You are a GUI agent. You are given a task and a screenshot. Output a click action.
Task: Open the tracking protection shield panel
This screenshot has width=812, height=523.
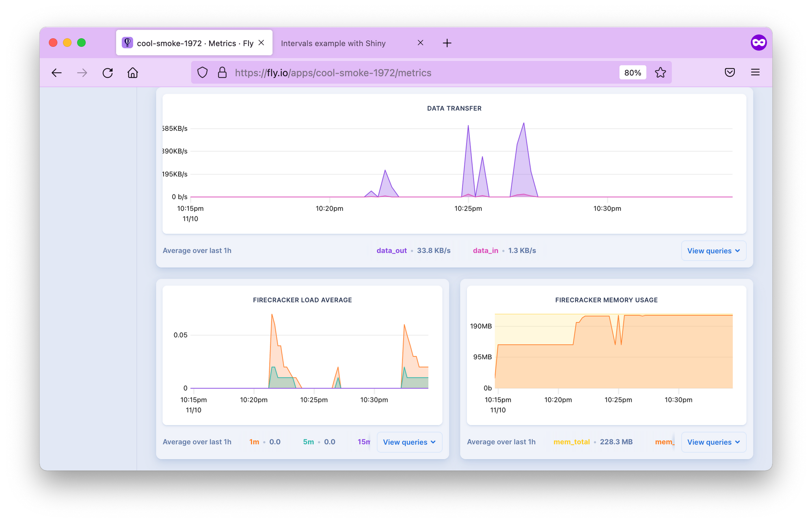[202, 72]
